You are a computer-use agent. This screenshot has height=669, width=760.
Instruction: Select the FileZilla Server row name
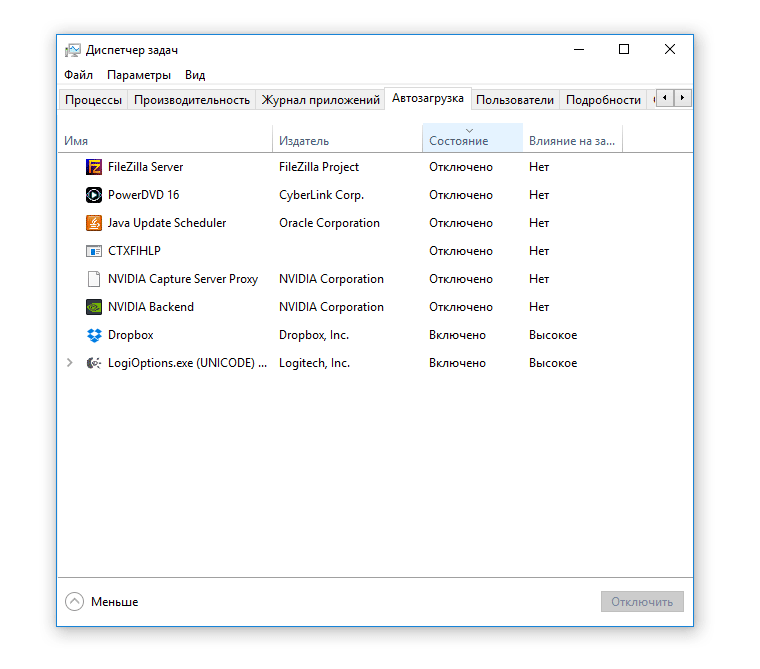[x=145, y=167]
